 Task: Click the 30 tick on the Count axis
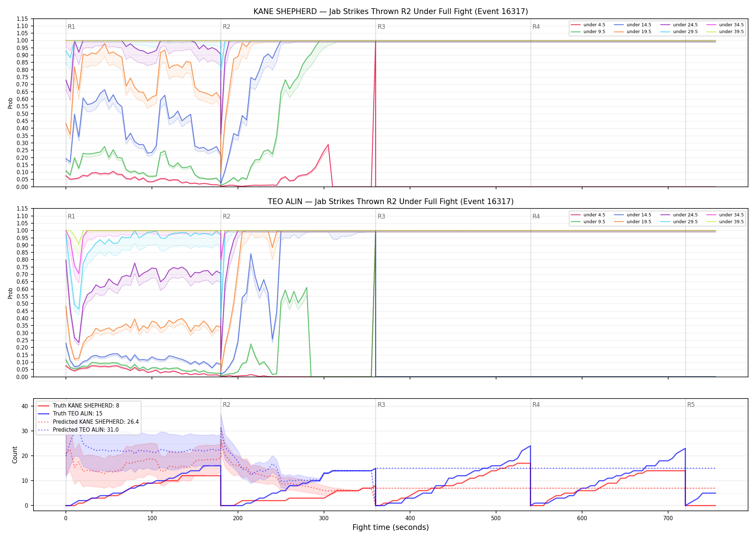[25, 431]
